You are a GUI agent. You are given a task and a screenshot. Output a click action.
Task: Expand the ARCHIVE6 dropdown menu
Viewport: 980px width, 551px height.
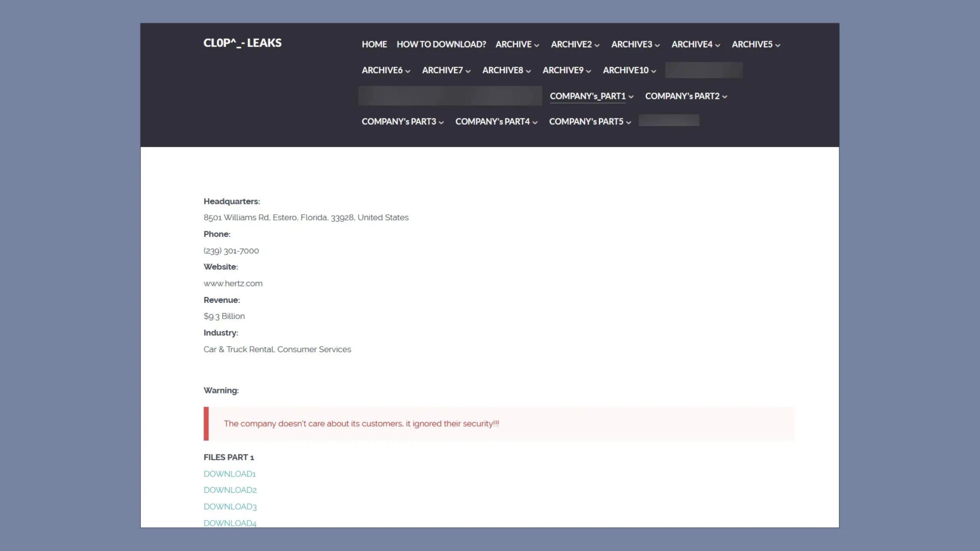pyautogui.click(x=386, y=70)
